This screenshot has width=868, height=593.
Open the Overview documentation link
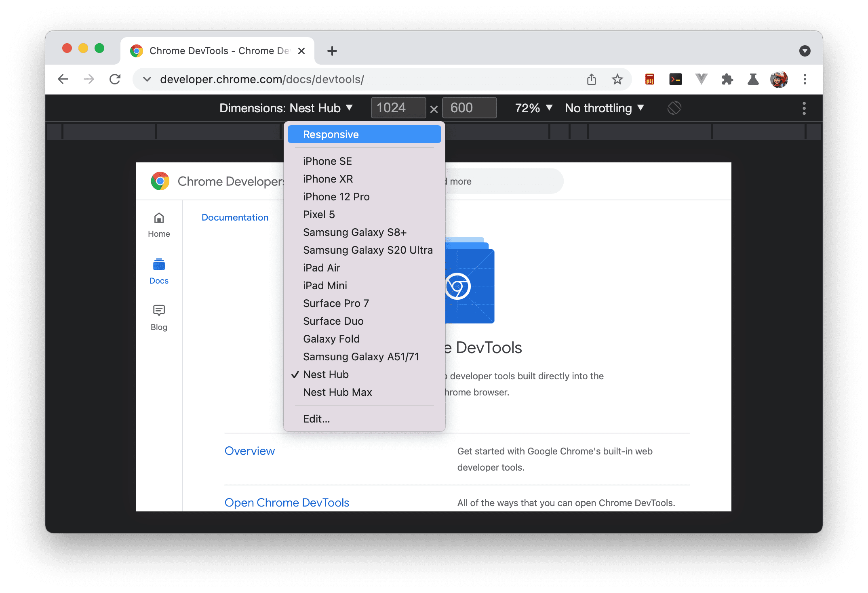[x=250, y=450]
